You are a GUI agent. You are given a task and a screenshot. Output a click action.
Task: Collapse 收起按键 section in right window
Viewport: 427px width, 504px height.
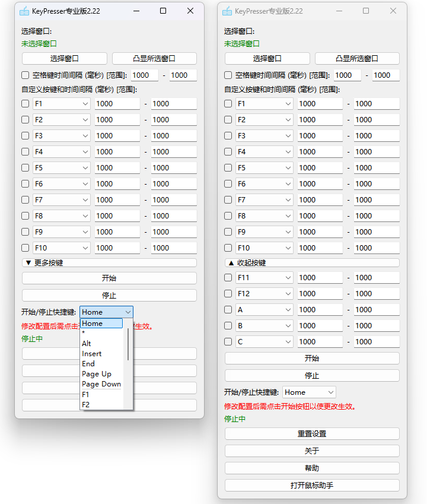[x=312, y=263]
